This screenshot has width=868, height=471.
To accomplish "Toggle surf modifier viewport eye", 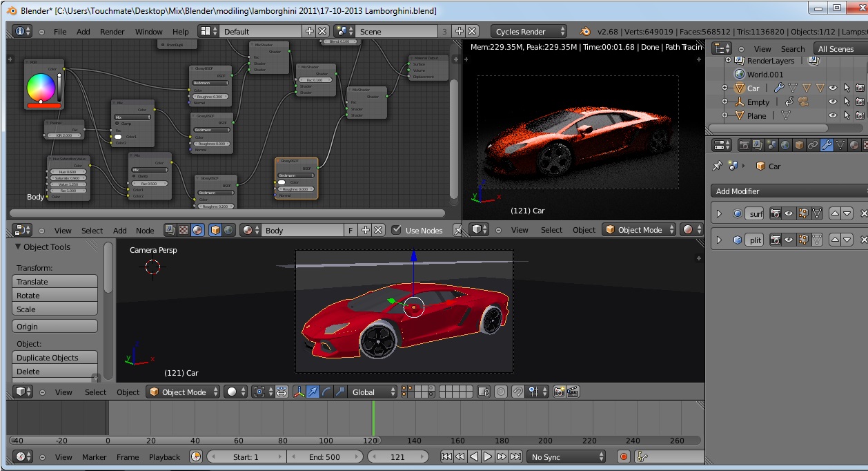I will [x=789, y=213].
